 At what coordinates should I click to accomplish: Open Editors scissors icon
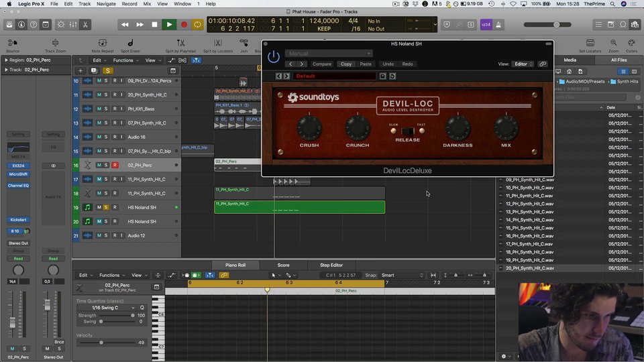click(85, 25)
